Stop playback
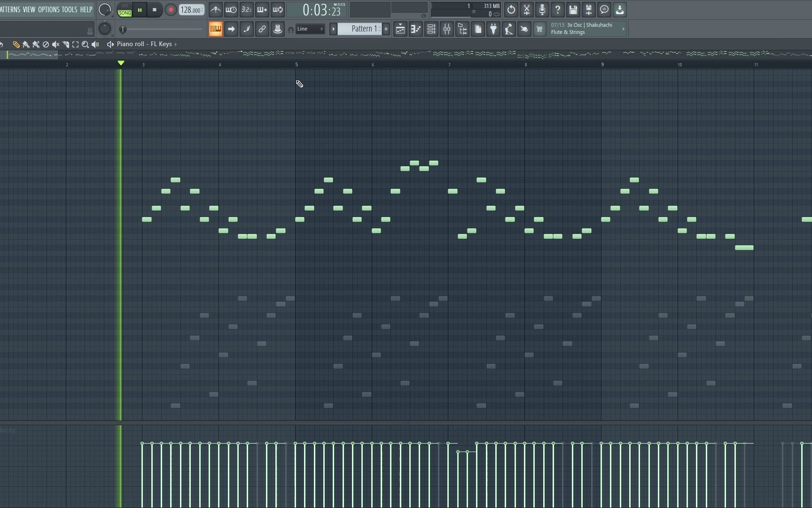This screenshot has height=508, width=812. click(x=155, y=9)
